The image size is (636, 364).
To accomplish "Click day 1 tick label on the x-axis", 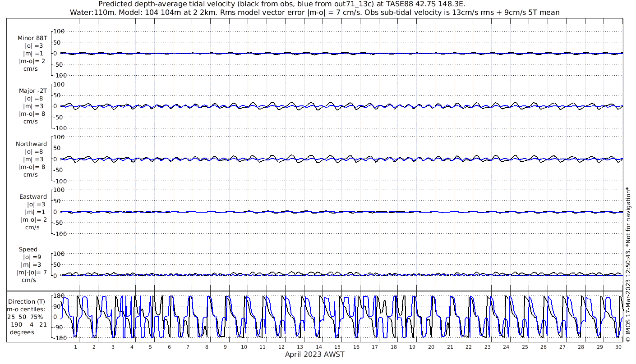I will [x=75, y=347].
